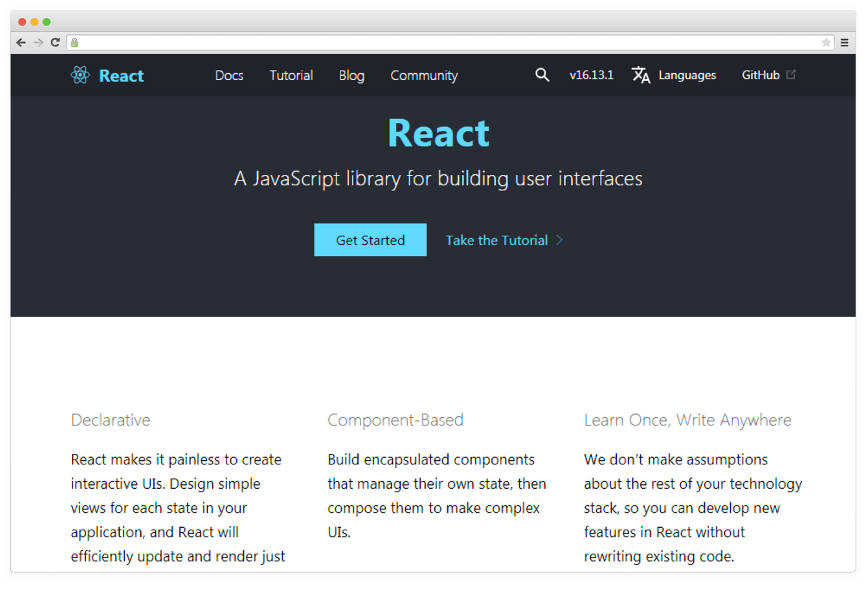Visit the GitHub link
Image resolution: width=868 pixels, height=591 pixels.
[761, 75]
